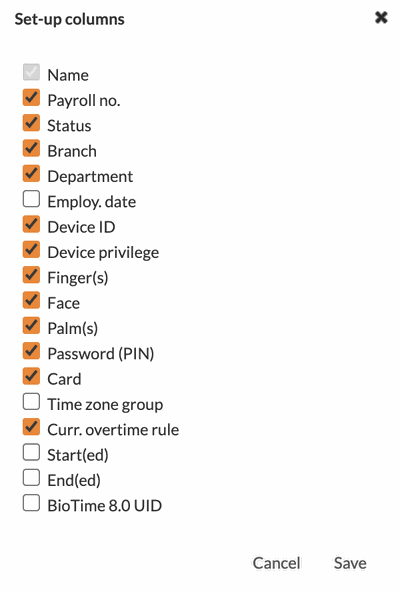Click the Cancel button
Screen dimensions: 400x592
tap(276, 563)
